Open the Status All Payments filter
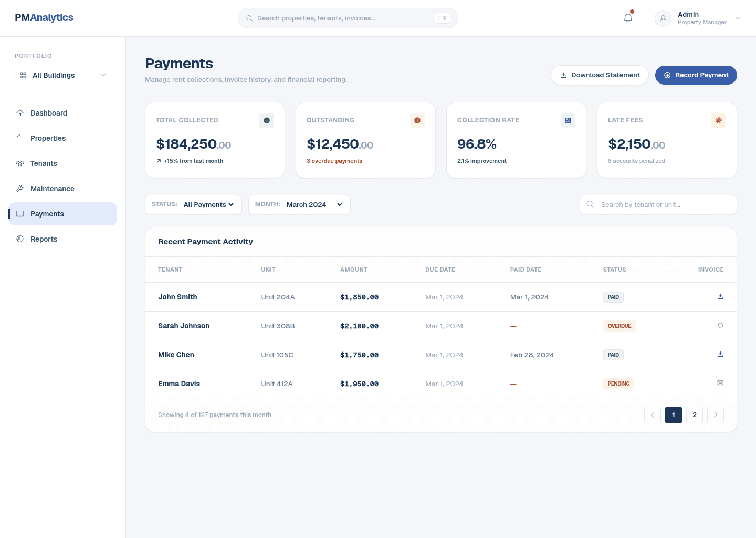Image resolution: width=756 pixels, height=538 pixels. [x=193, y=205]
